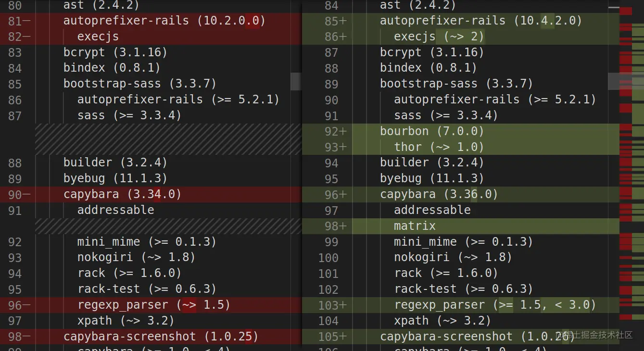Image resolution: width=644 pixels, height=351 pixels.
Task: Click bindex (0.8.1) on left line 84
Action: point(112,68)
